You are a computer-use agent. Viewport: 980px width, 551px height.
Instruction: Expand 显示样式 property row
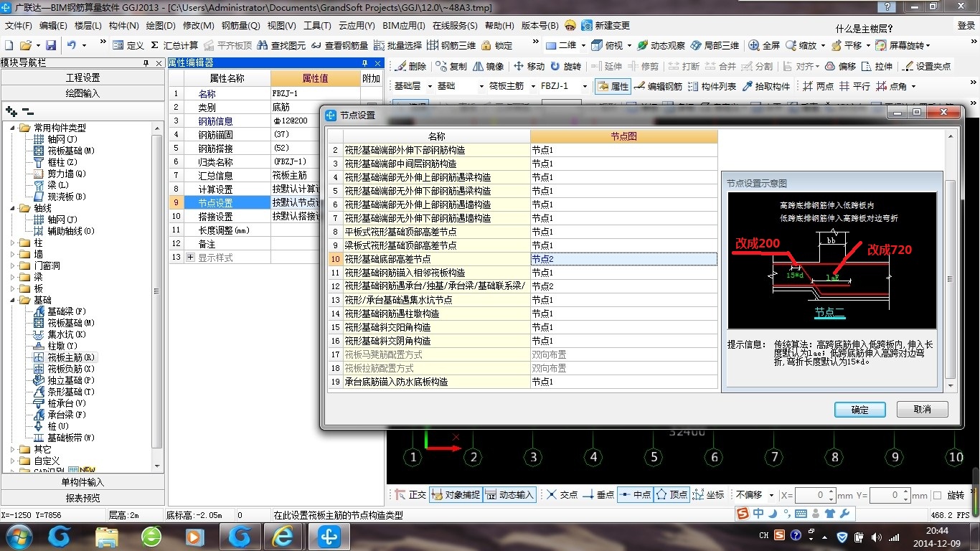coord(190,257)
